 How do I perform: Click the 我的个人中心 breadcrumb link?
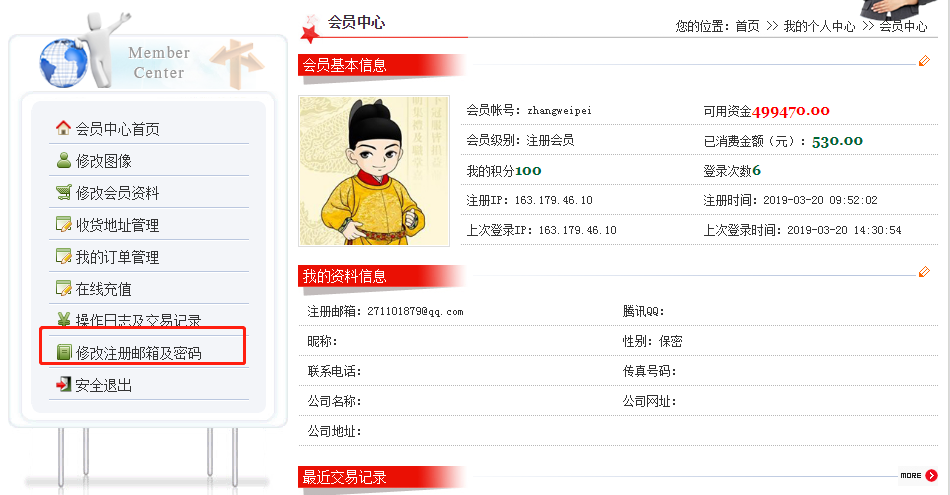(x=819, y=26)
